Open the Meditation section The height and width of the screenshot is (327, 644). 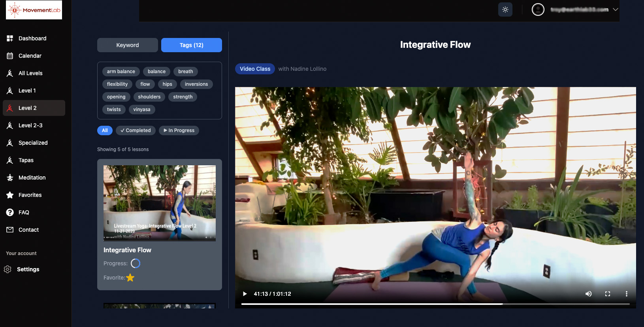(x=32, y=178)
